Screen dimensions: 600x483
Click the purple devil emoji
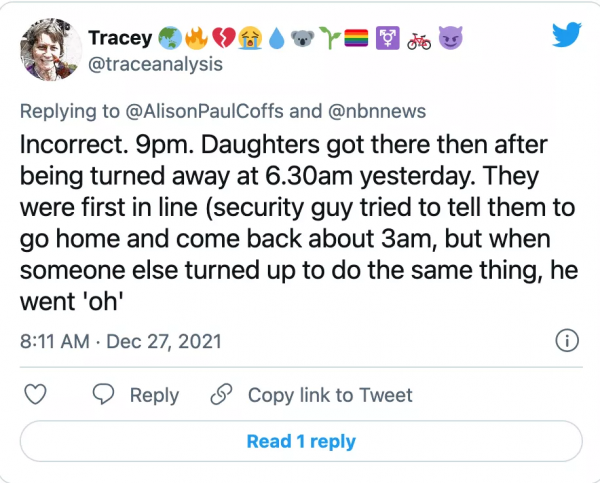tap(452, 38)
